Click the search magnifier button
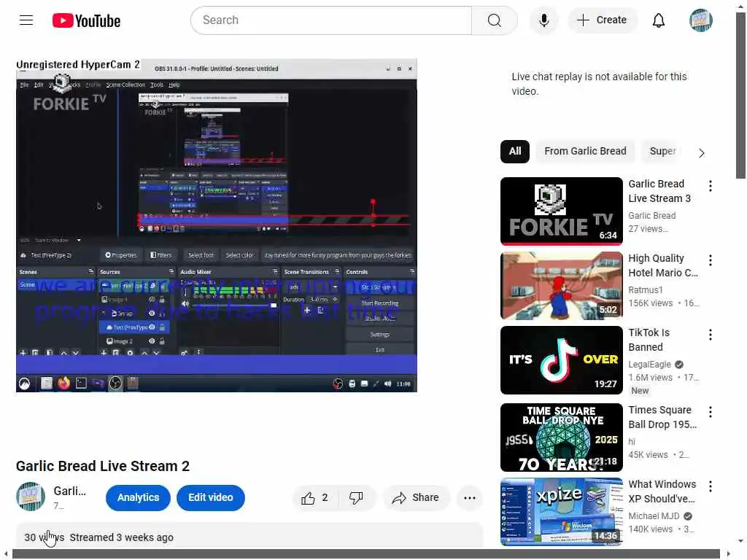 point(494,20)
